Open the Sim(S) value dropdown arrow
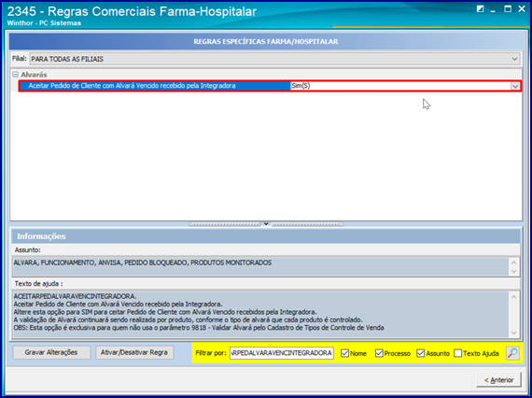The height and width of the screenshot is (398, 532). [515, 86]
